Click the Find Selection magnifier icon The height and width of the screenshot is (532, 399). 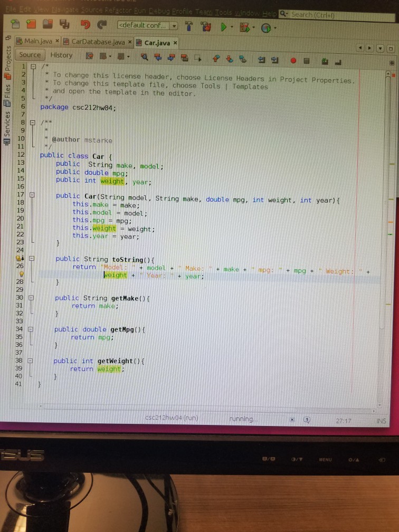point(144,57)
